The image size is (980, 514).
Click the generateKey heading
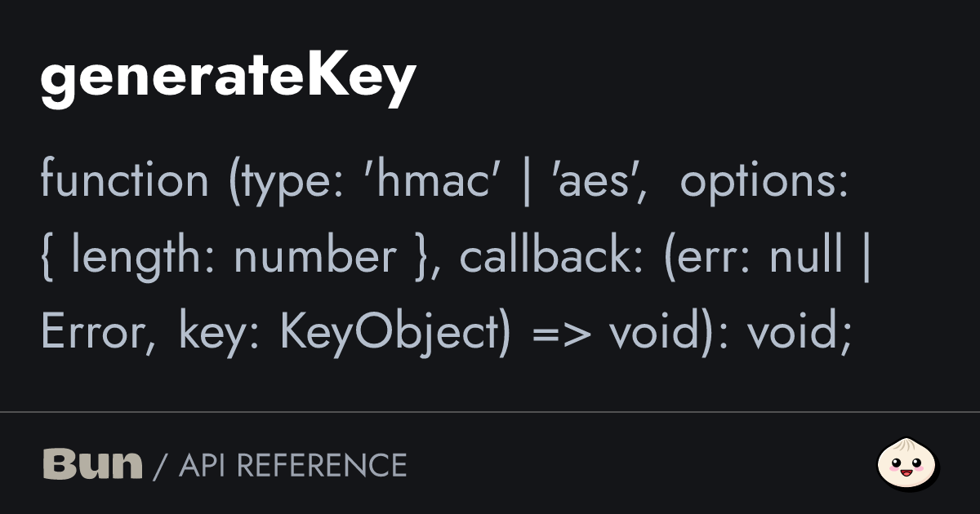pos(228,80)
